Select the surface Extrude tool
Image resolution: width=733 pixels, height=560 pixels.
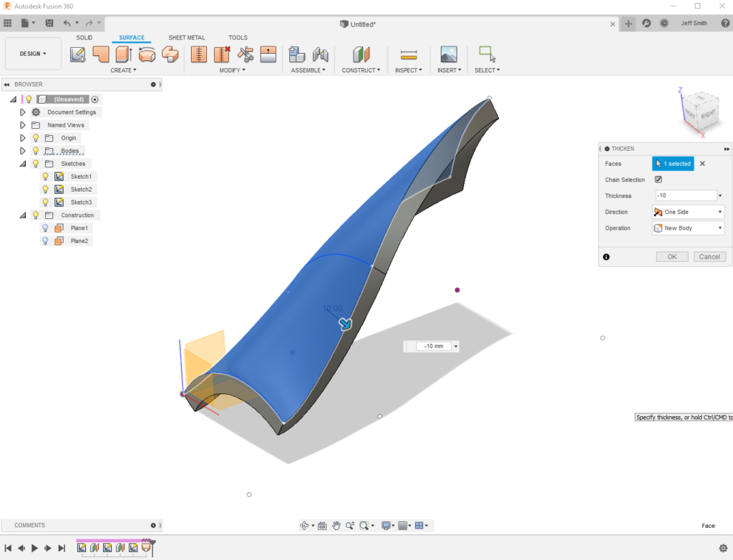click(x=101, y=54)
